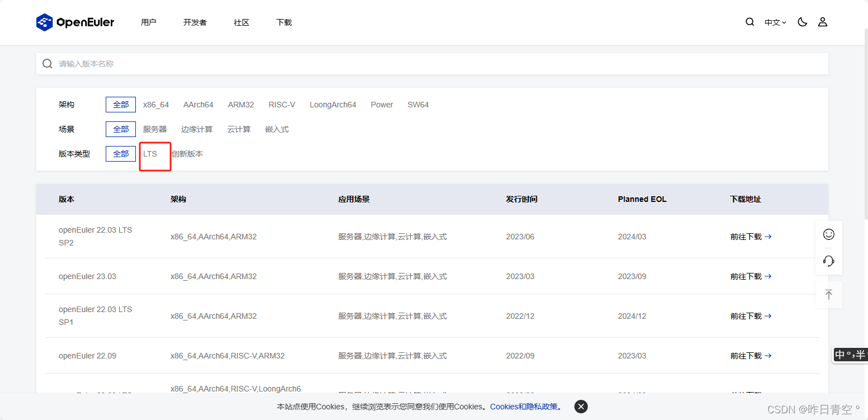Click the 发行时间 column header
868x420 pixels.
point(522,199)
